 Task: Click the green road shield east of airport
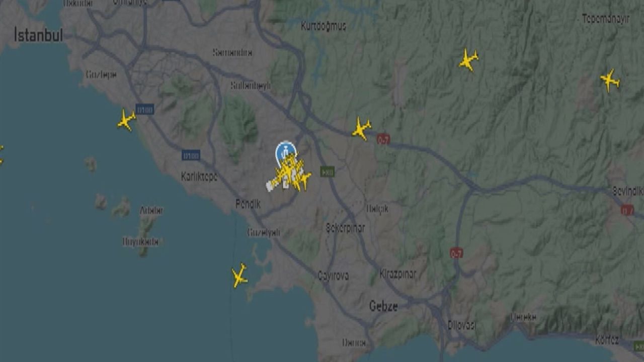(x=328, y=171)
